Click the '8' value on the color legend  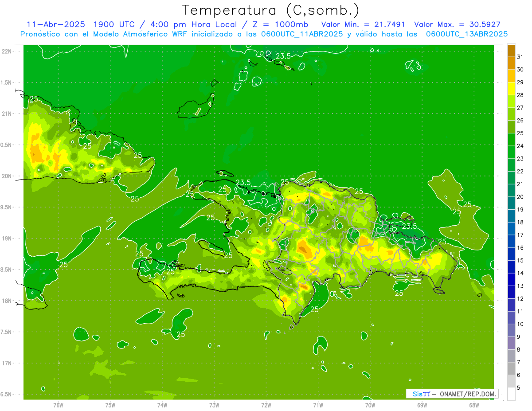[519, 350]
